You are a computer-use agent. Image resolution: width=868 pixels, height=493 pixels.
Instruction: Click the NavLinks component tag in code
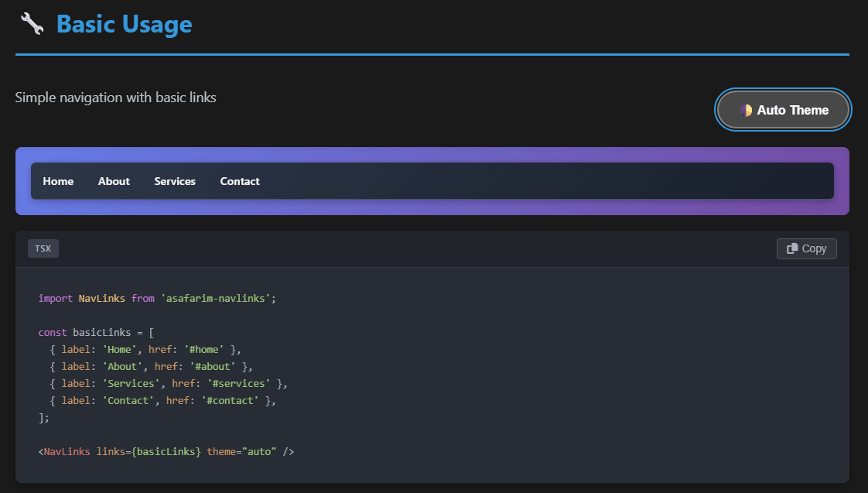point(66,451)
